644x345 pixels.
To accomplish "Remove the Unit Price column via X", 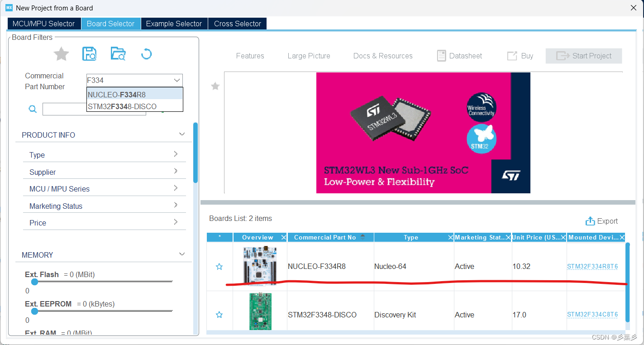I will [563, 237].
